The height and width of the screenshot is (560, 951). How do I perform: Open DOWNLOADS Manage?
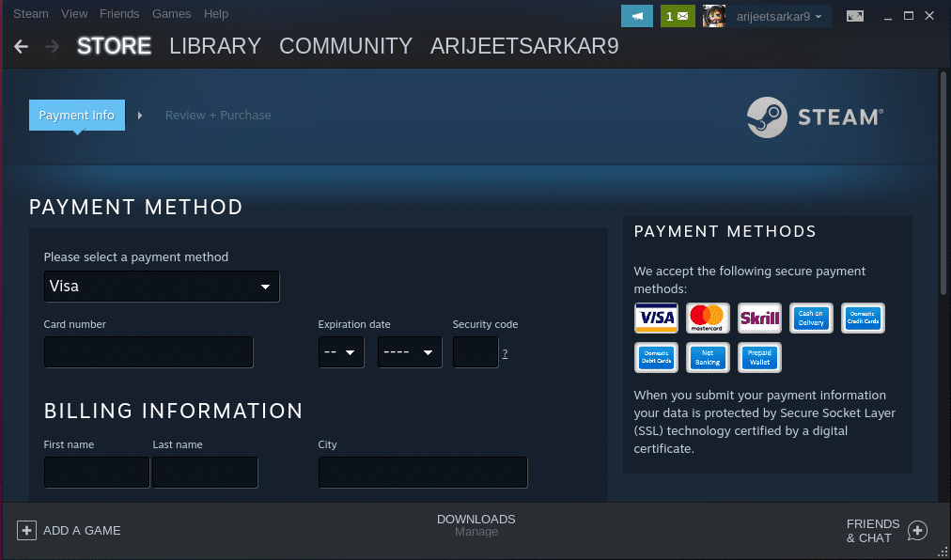[476, 525]
